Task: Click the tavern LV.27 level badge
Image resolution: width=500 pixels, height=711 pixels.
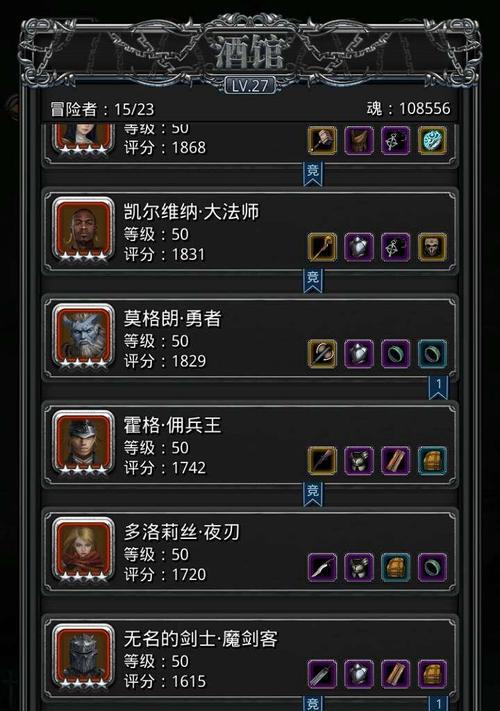Action: [x=250, y=85]
